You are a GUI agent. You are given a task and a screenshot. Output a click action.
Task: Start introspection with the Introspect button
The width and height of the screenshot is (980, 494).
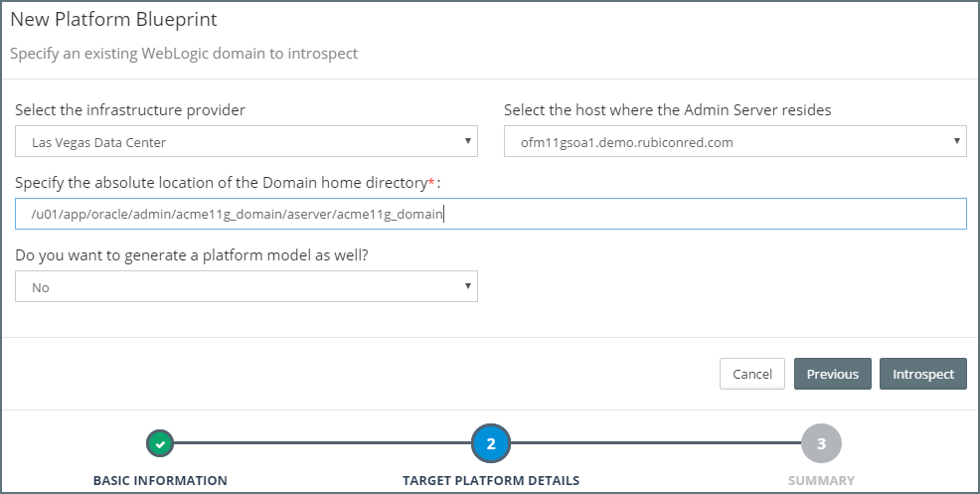tap(922, 374)
